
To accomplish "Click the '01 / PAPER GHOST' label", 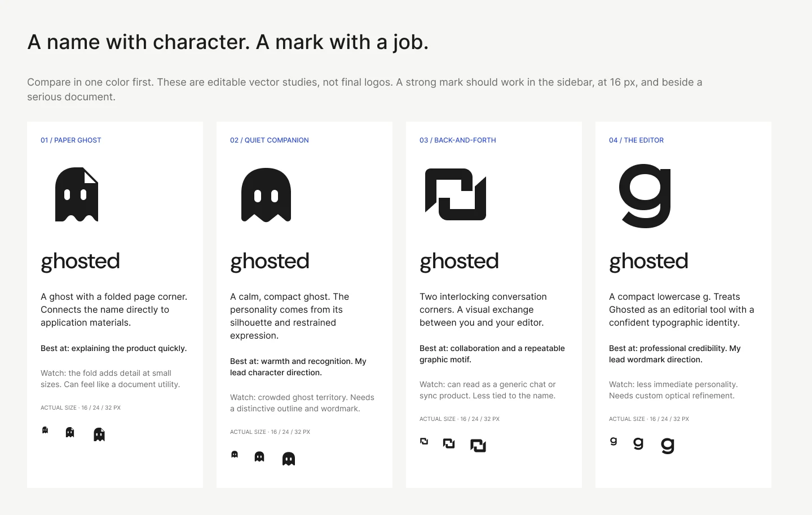I will (71, 140).
